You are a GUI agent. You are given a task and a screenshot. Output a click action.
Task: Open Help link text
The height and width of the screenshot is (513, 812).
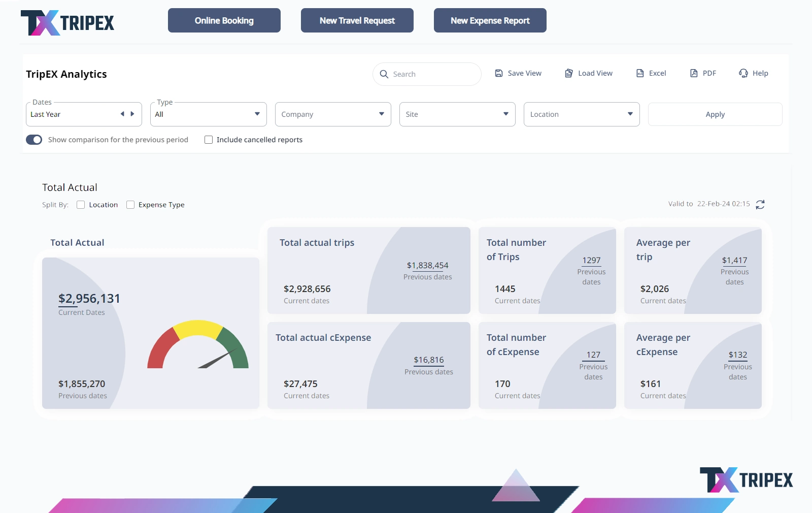click(x=760, y=73)
